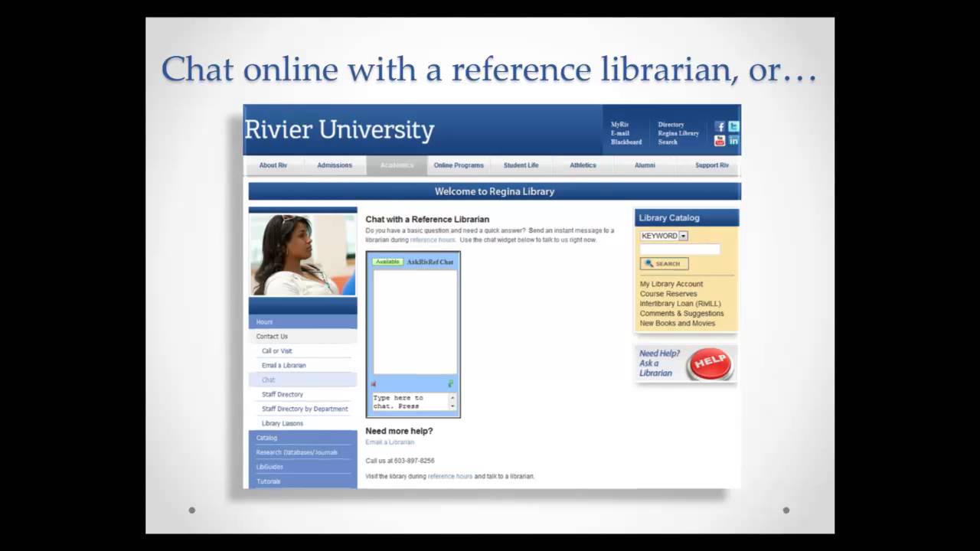Screen dimensions: 980x551
Task: Open the Facebook icon in header
Action: click(x=720, y=127)
